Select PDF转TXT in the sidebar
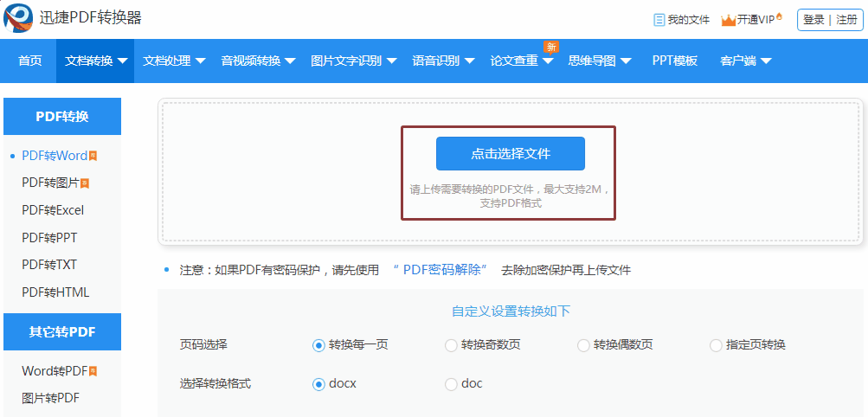The image size is (868, 417). [x=49, y=265]
